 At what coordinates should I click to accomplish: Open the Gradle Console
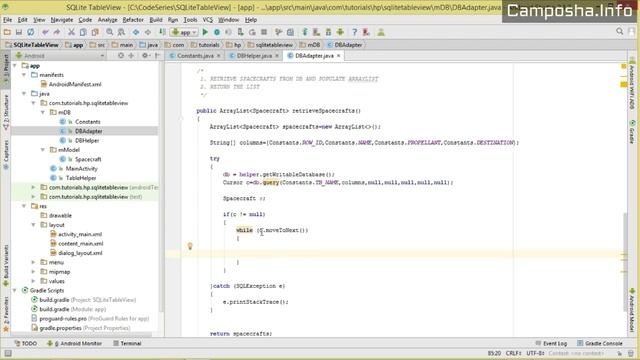(600, 344)
